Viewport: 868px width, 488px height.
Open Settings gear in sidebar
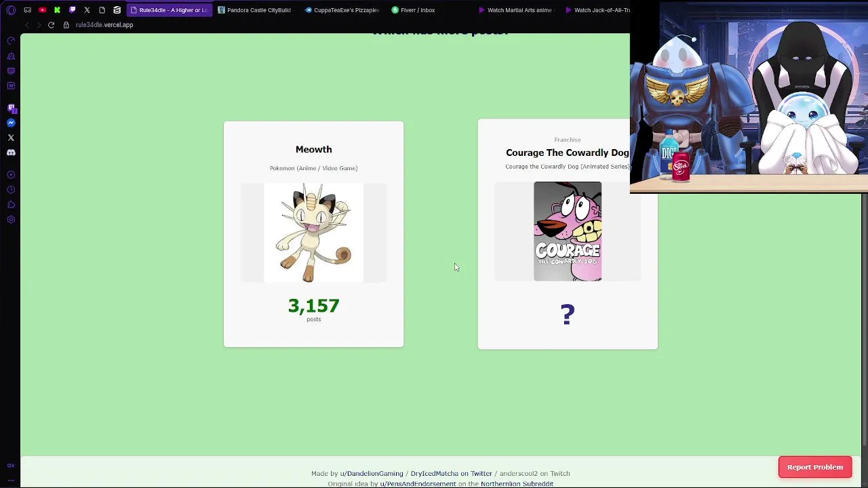point(11,220)
